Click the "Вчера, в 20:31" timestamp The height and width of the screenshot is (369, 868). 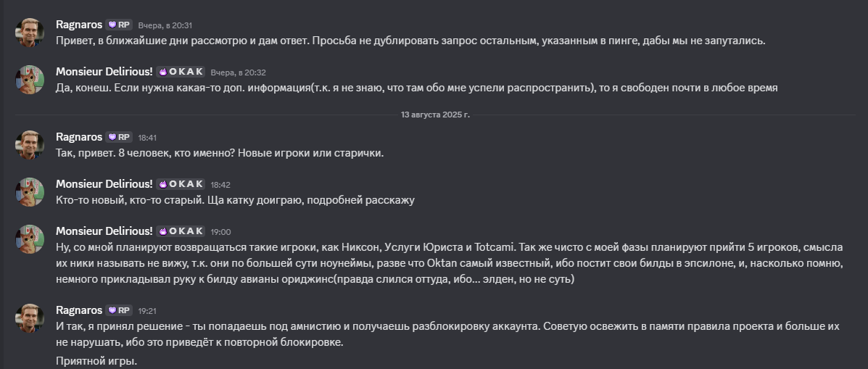click(165, 25)
